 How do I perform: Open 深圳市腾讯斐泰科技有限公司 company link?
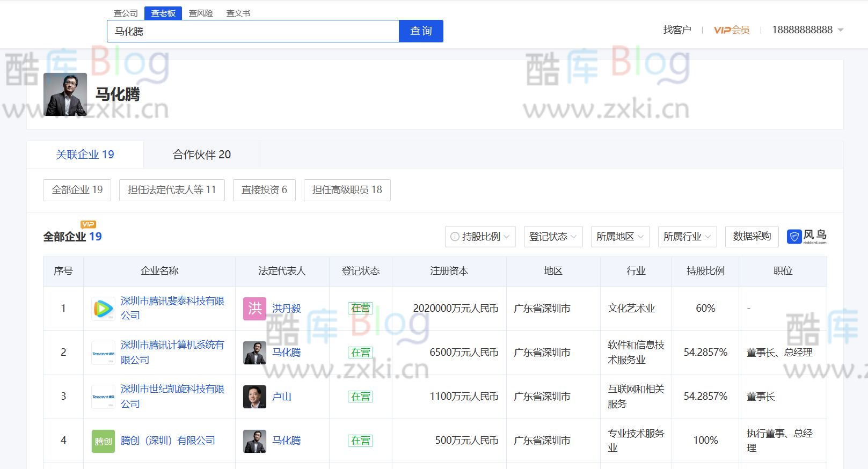(x=172, y=308)
